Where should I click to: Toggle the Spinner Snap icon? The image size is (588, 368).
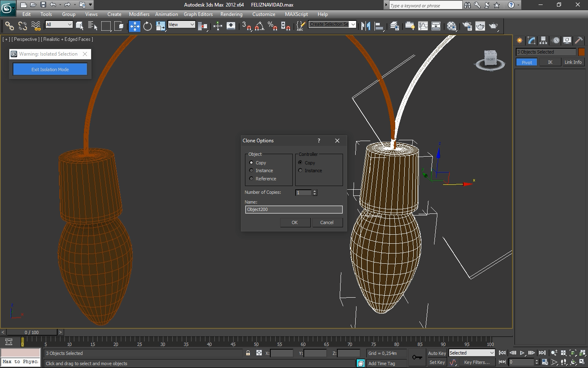pyautogui.click(x=285, y=26)
